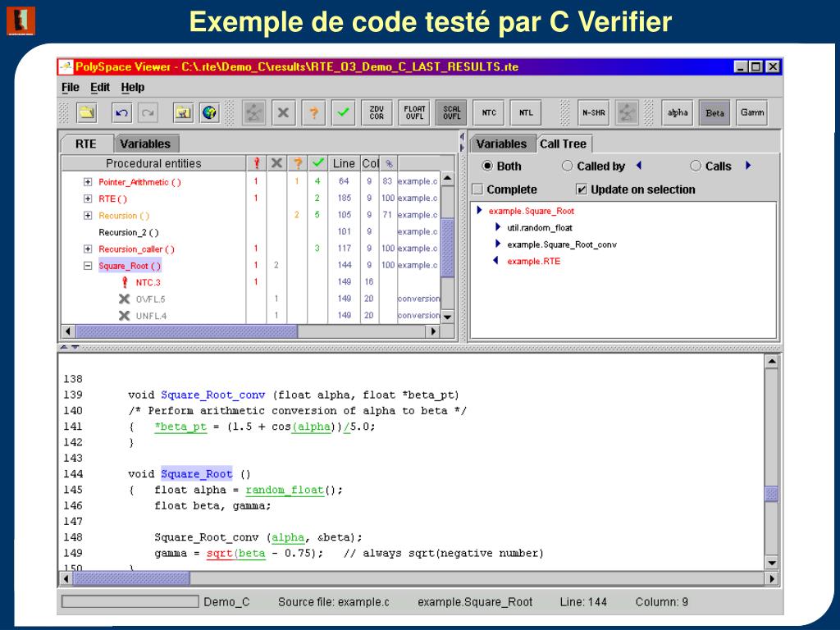The width and height of the screenshot is (840, 630).
Task: Toggle the N-SHR filter button
Action: (x=594, y=112)
